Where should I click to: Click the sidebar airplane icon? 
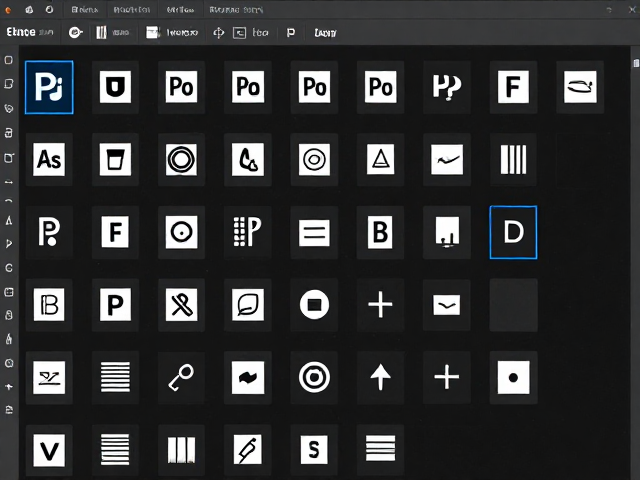[9, 386]
